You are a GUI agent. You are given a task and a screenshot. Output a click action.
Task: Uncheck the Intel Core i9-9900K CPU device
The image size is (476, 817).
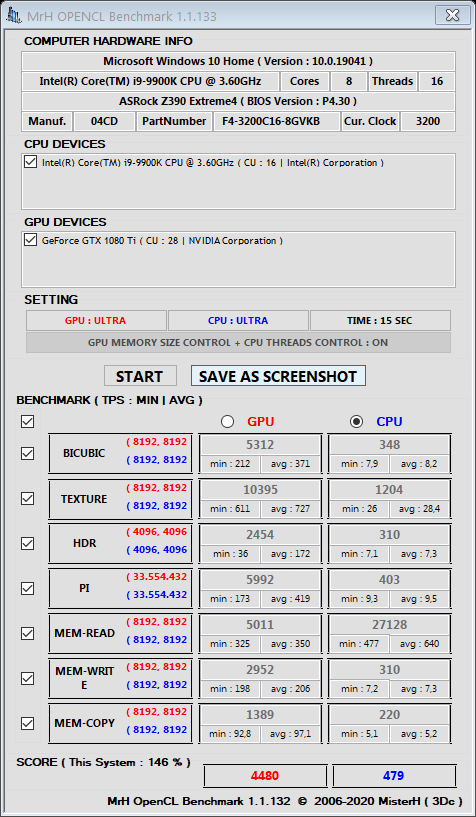click(30, 162)
